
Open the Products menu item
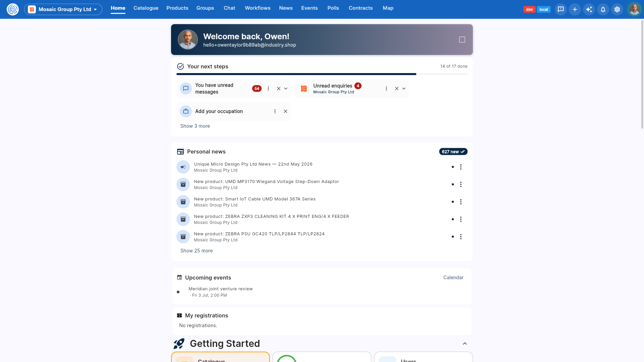(x=177, y=8)
